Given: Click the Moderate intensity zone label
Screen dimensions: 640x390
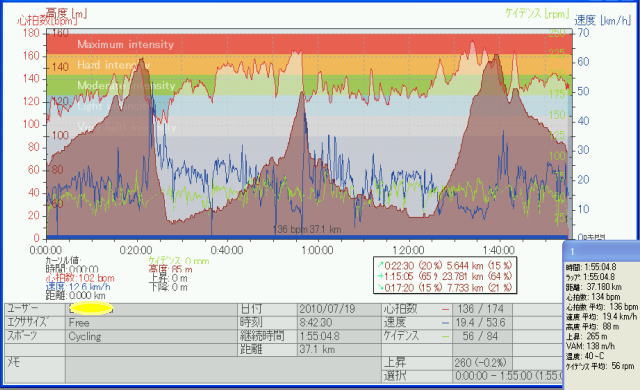Looking at the screenshot, I should click(126, 85).
